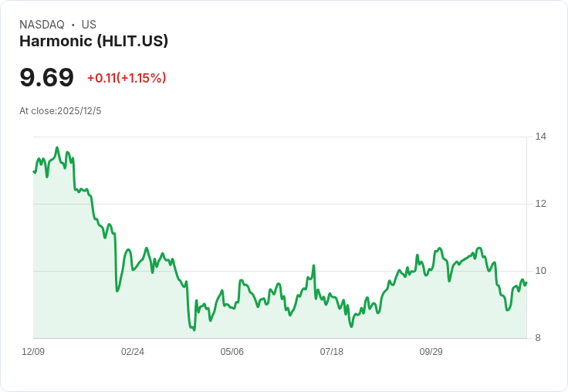Click the current price 9.69
The width and height of the screenshot is (568, 392).
pyautogui.click(x=47, y=77)
